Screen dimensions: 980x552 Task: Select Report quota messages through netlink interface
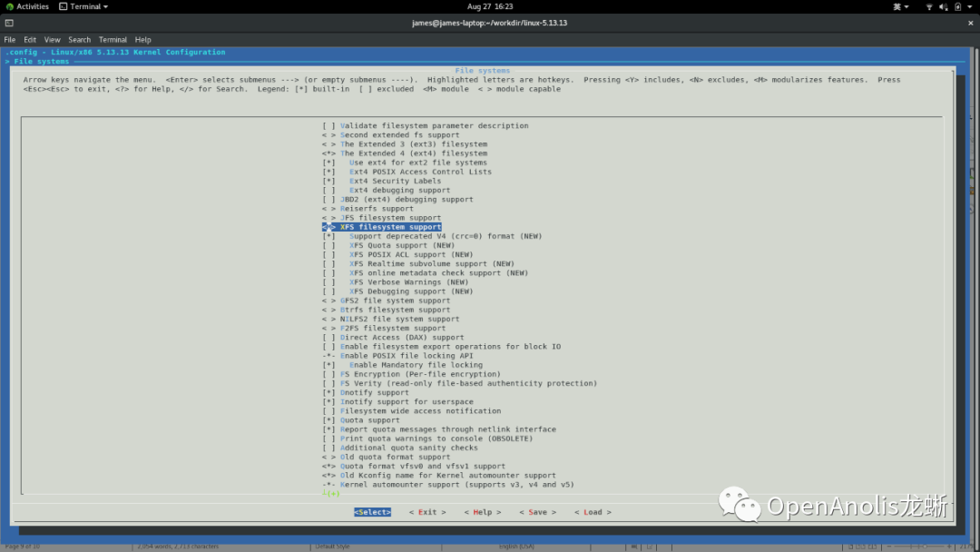[439, 429]
